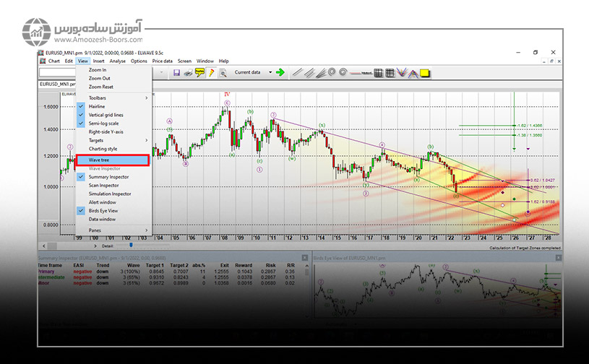Disable the Hairline option
This screenshot has width=589, height=364.
point(96,106)
